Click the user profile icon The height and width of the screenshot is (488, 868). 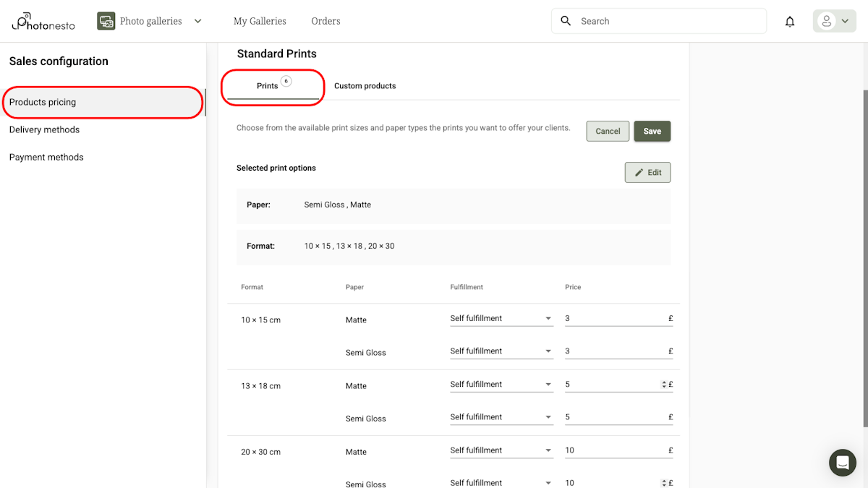pyautogui.click(x=825, y=21)
